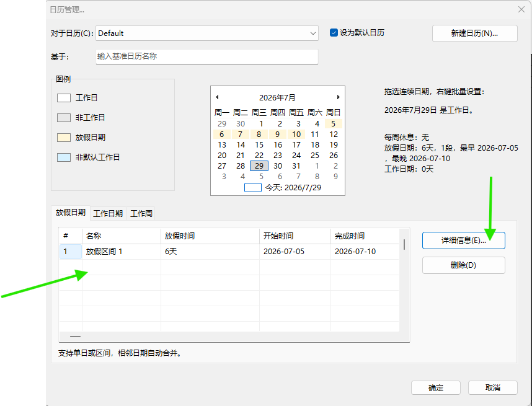Click 新建日历(N)... button
This screenshot has height=406, width=532.
tap(475, 33)
